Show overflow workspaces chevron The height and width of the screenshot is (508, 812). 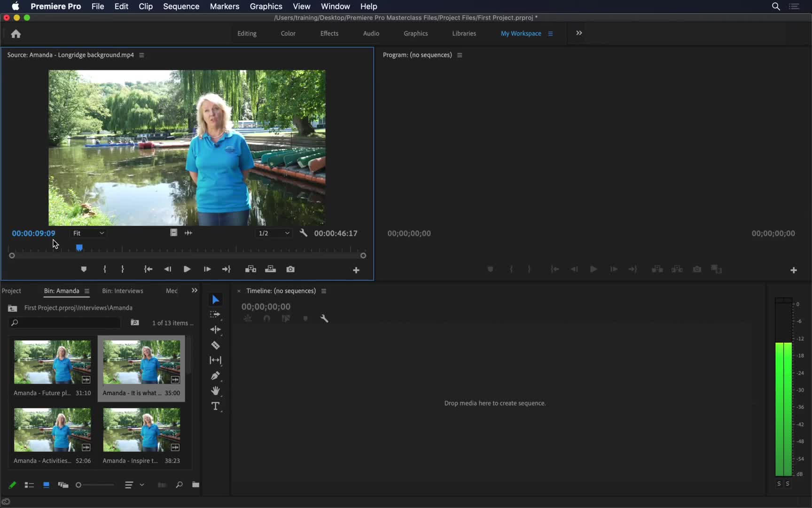coord(579,33)
